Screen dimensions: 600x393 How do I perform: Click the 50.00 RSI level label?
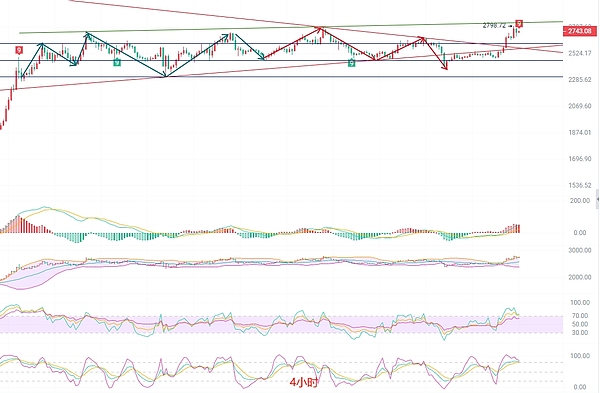(x=580, y=324)
